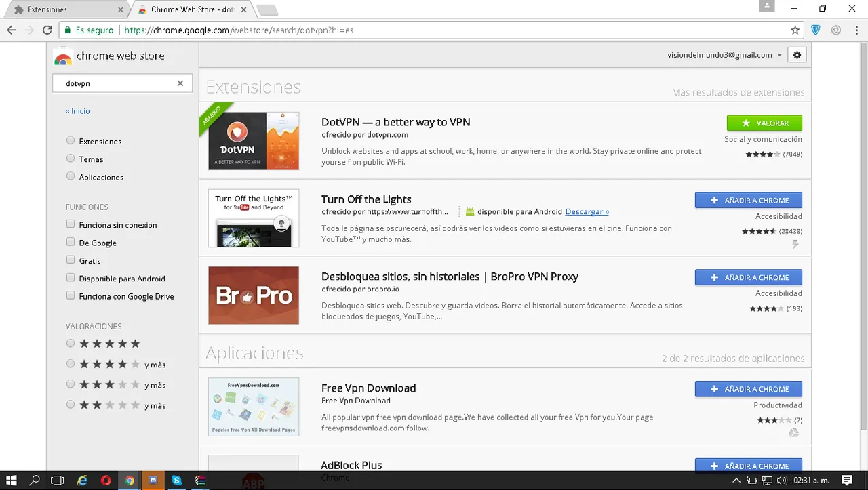Open the action center notifications icon
The height and width of the screenshot is (490, 868).
point(846,481)
